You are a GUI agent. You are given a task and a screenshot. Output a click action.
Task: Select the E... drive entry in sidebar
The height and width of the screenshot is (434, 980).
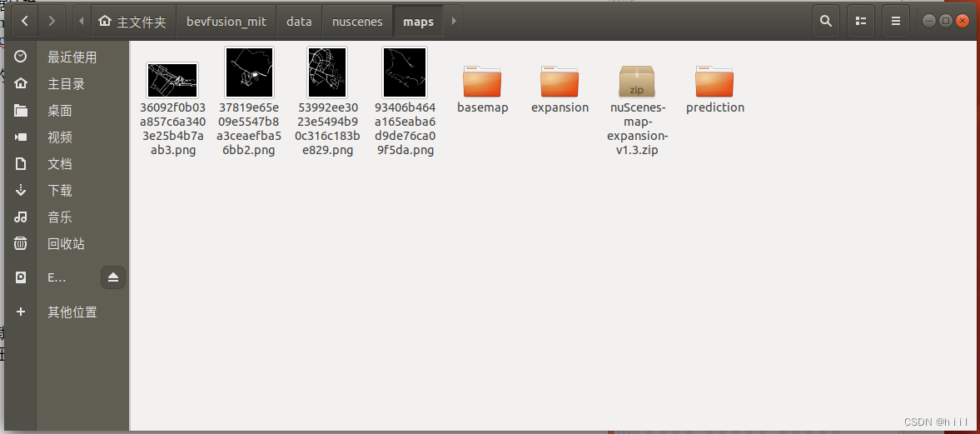(57, 277)
